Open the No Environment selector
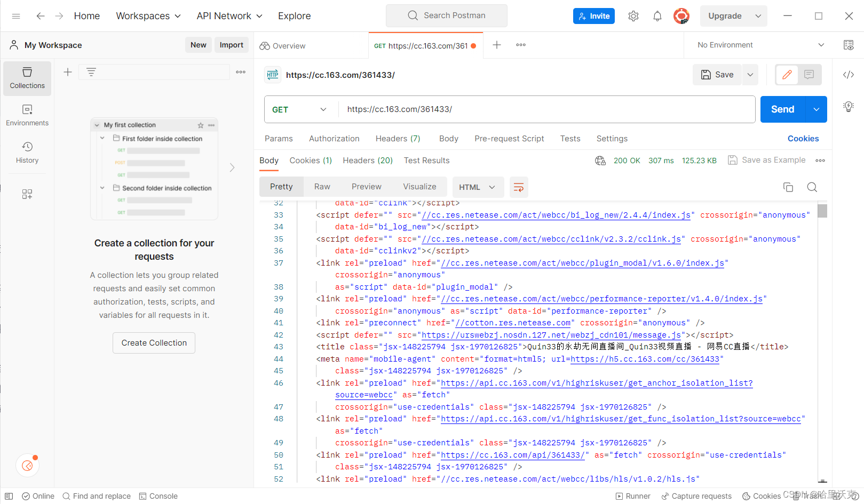864x504 pixels. tap(761, 45)
